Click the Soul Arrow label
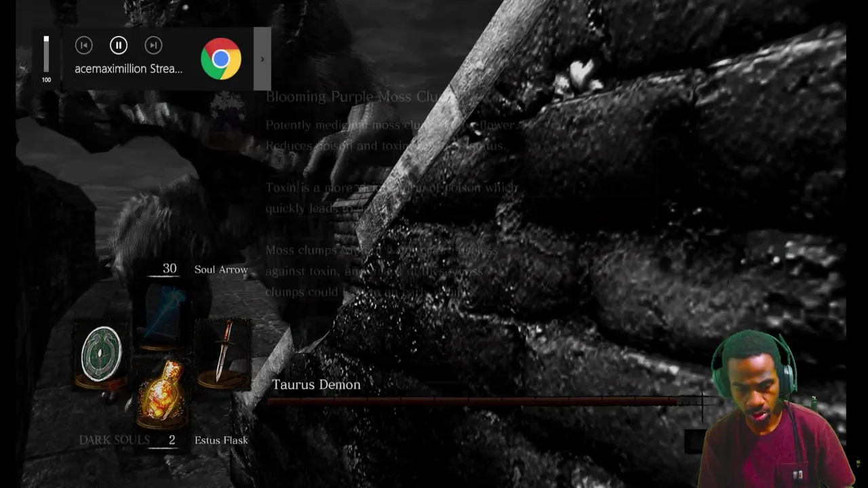This screenshot has height=488, width=868. [x=221, y=270]
